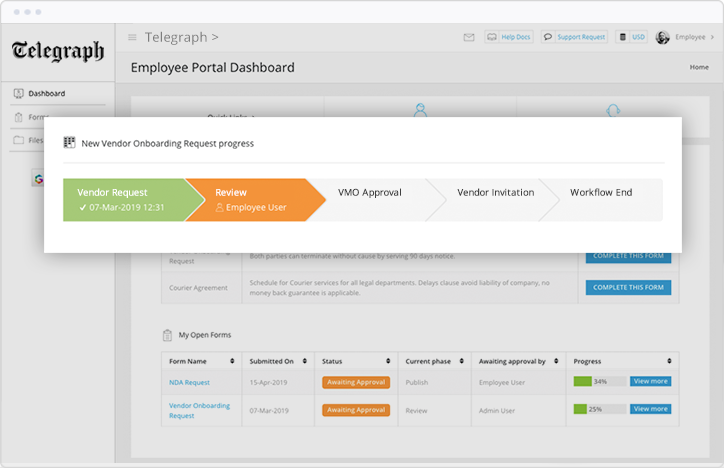Sort table by Form Name column
Viewport: 724px width, 468px height.
pyautogui.click(x=232, y=361)
